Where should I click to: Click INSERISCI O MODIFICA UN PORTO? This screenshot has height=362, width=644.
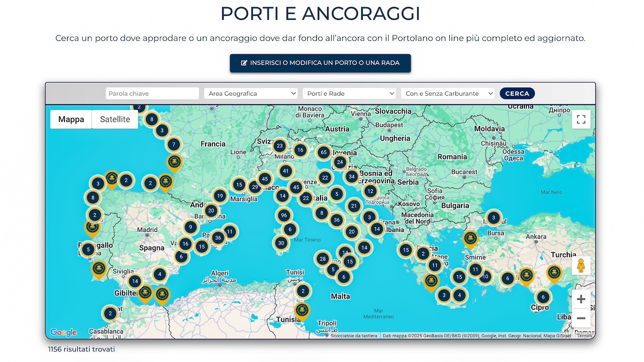point(320,63)
